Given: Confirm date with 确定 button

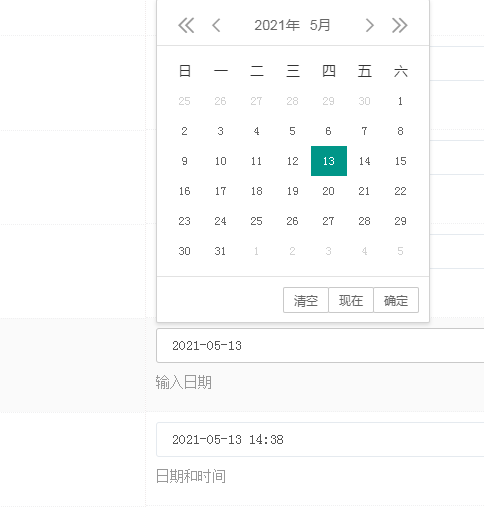Looking at the screenshot, I should (x=396, y=300).
